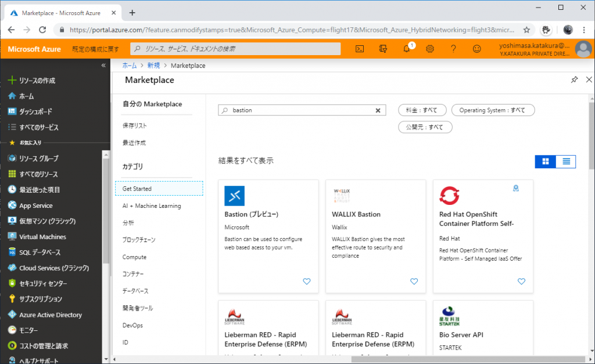The image size is (595, 364).
Task: Select the Get Started category
Action: tap(159, 189)
